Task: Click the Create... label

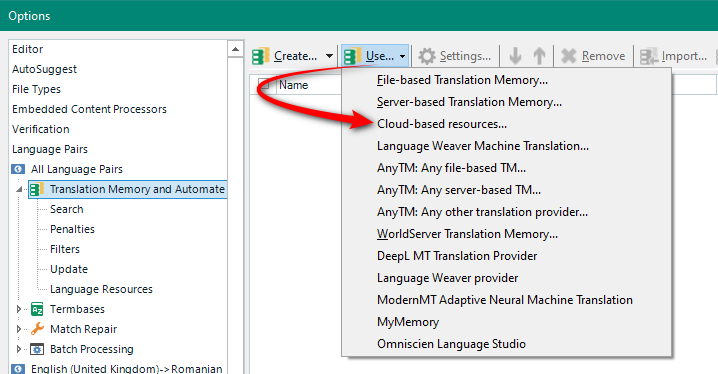Action: coord(295,56)
